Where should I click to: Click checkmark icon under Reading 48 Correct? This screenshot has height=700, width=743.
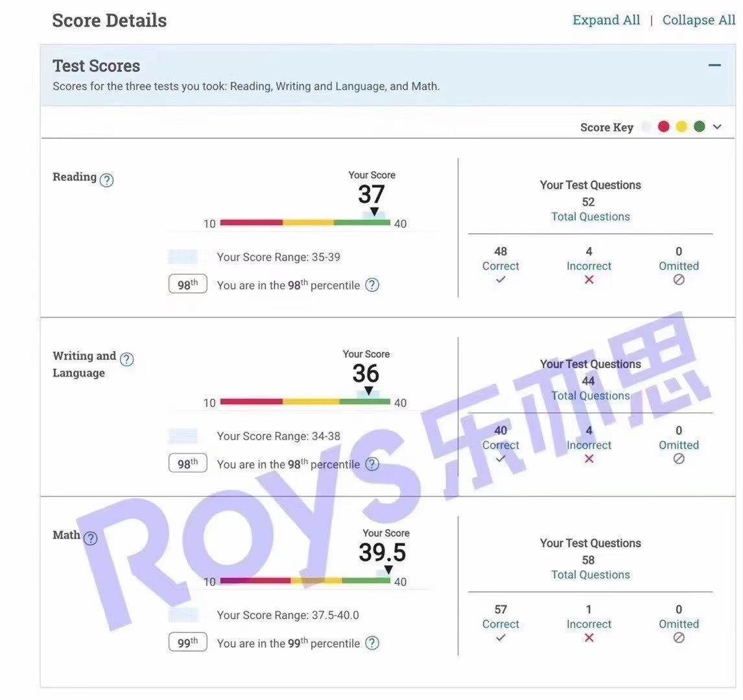tap(501, 280)
